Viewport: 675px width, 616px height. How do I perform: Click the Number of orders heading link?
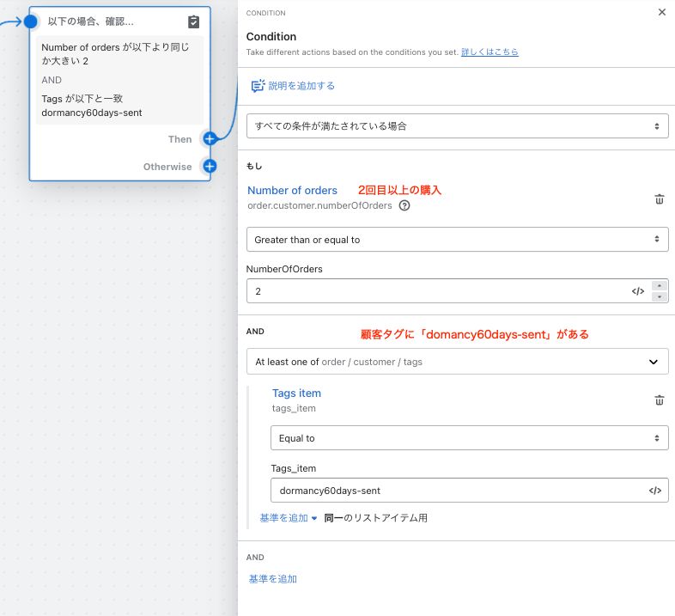tap(292, 191)
